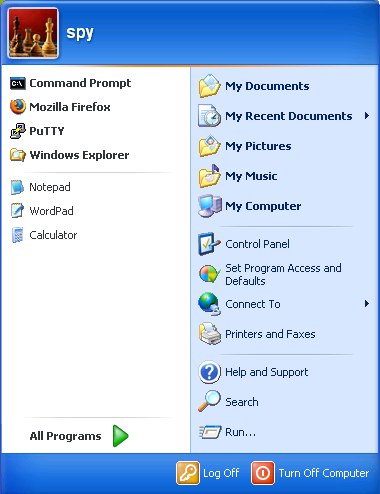The height and width of the screenshot is (494, 380).
Task: Open Help and Support label
Action: pos(267,372)
